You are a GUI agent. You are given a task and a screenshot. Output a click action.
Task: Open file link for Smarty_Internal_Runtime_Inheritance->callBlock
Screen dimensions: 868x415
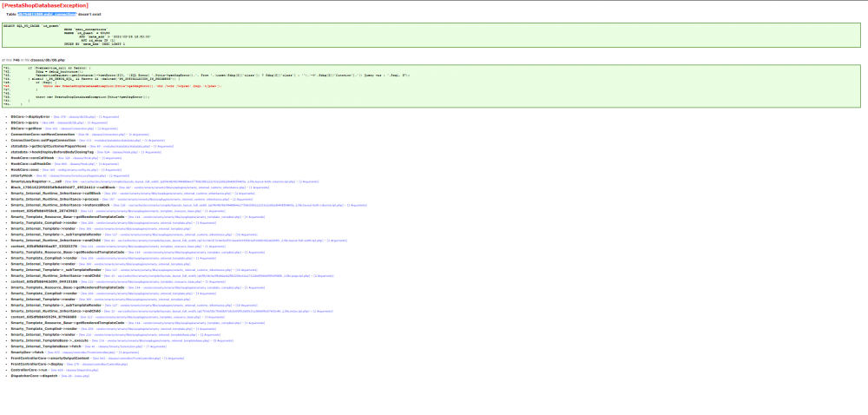[168, 194]
